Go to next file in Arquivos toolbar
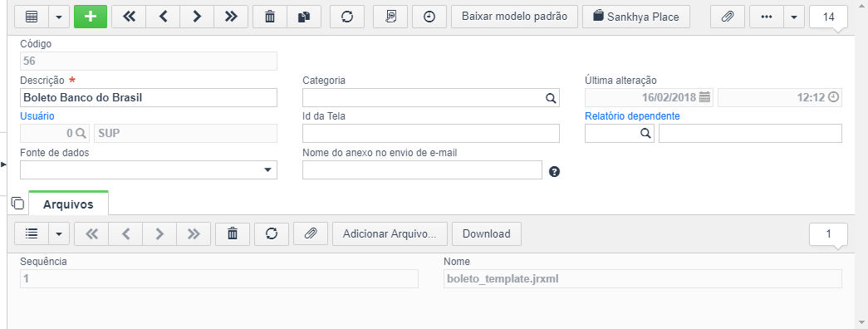Viewport: 868px width, 329px height. [x=159, y=233]
